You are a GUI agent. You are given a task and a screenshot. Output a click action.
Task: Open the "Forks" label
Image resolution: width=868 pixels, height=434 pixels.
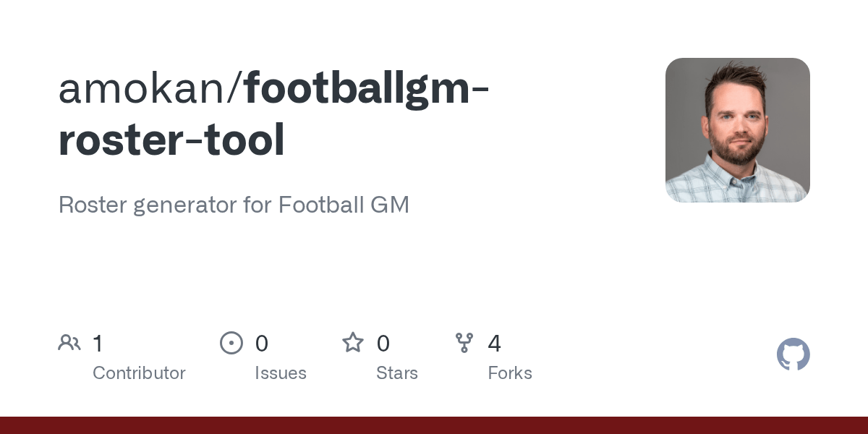pos(510,373)
